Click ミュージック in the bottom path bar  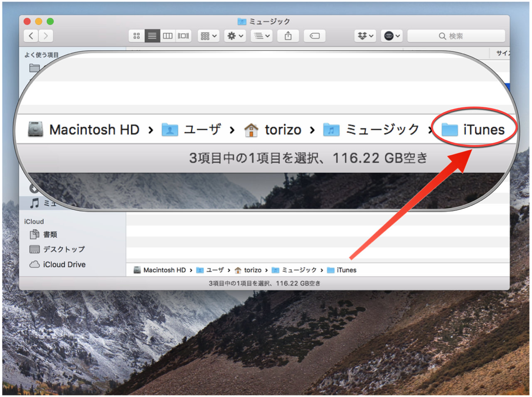(299, 270)
